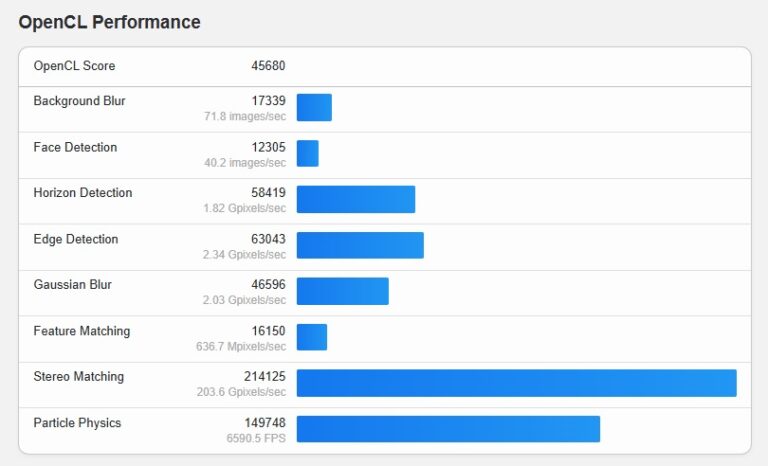Viewport: 768px width, 466px height.
Task: Click the Edge Detection label
Action: click(x=75, y=239)
